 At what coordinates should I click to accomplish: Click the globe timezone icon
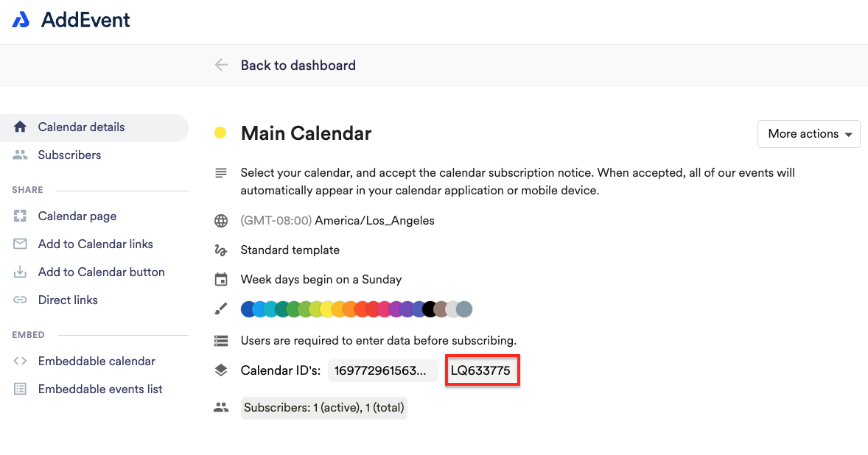(x=221, y=221)
